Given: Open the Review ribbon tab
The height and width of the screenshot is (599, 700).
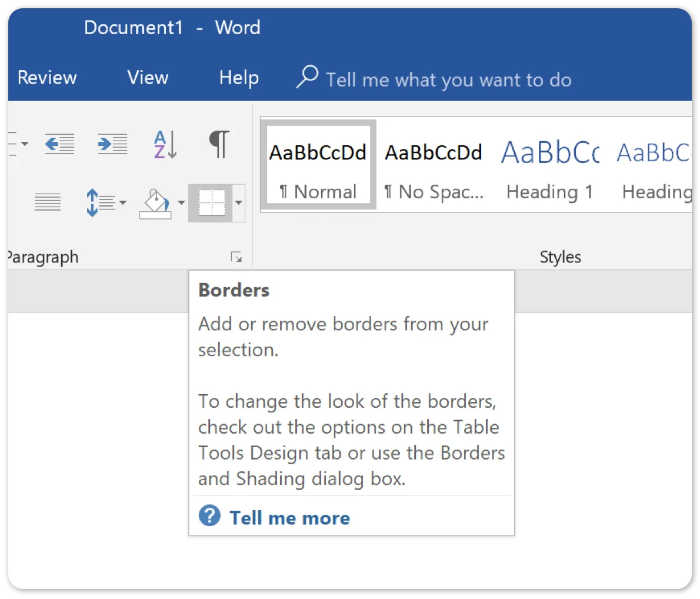Looking at the screenshot, I should point(47,77).
